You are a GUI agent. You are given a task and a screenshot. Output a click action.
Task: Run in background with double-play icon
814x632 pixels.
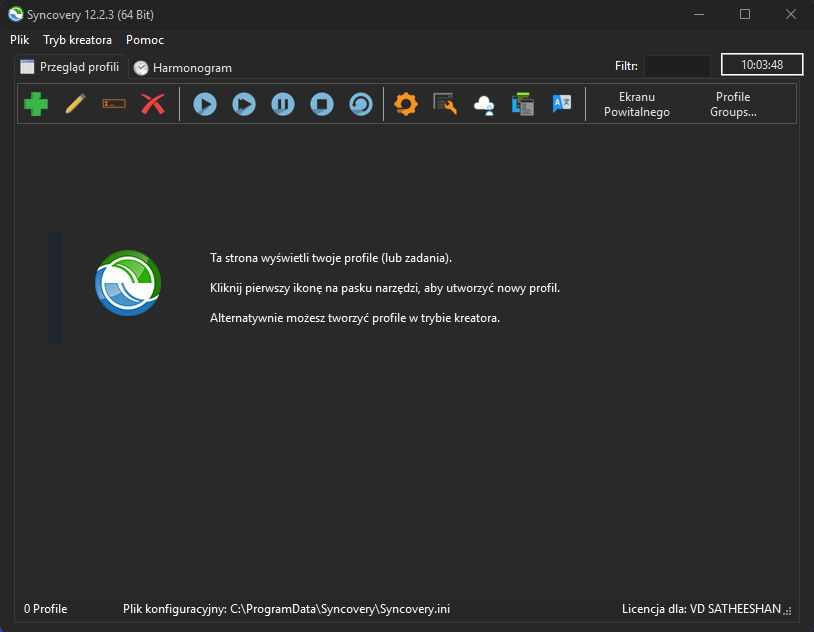pyautogui.click(x=244, y=104)
